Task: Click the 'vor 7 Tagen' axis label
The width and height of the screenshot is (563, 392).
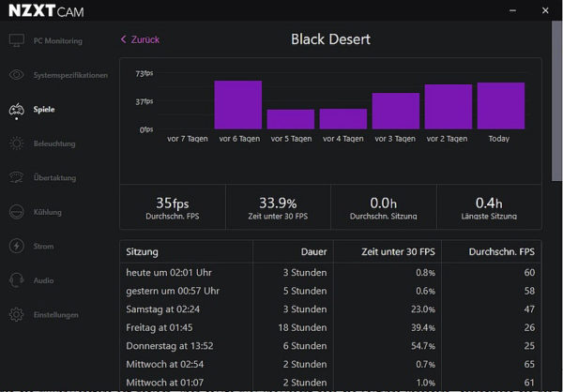Action: click(188, 139)
